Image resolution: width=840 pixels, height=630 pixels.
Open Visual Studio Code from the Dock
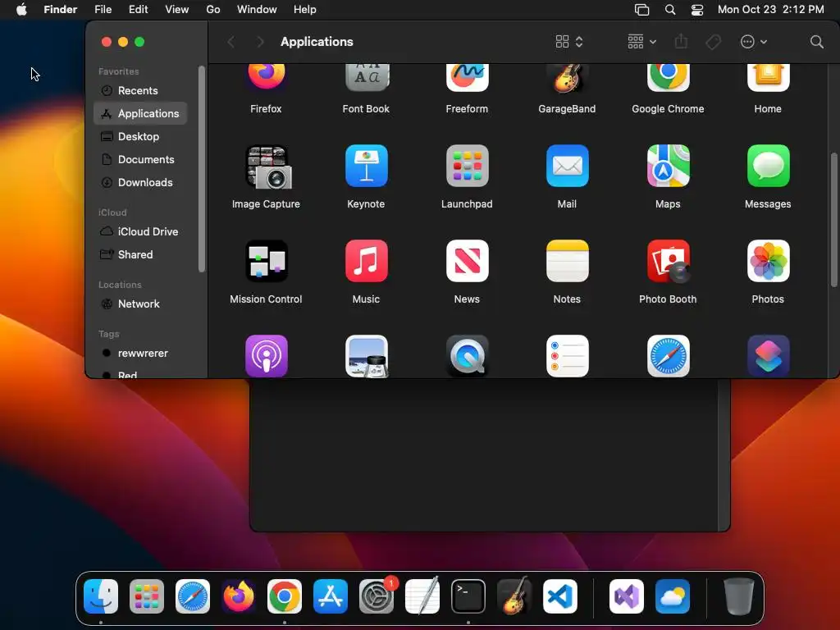point(559,596)
